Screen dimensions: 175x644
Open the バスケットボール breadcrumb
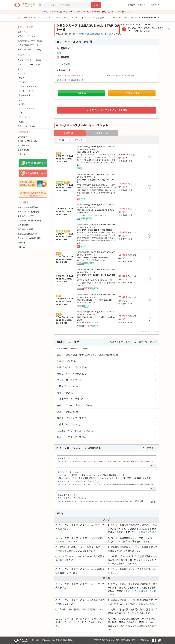pos(41,18)
